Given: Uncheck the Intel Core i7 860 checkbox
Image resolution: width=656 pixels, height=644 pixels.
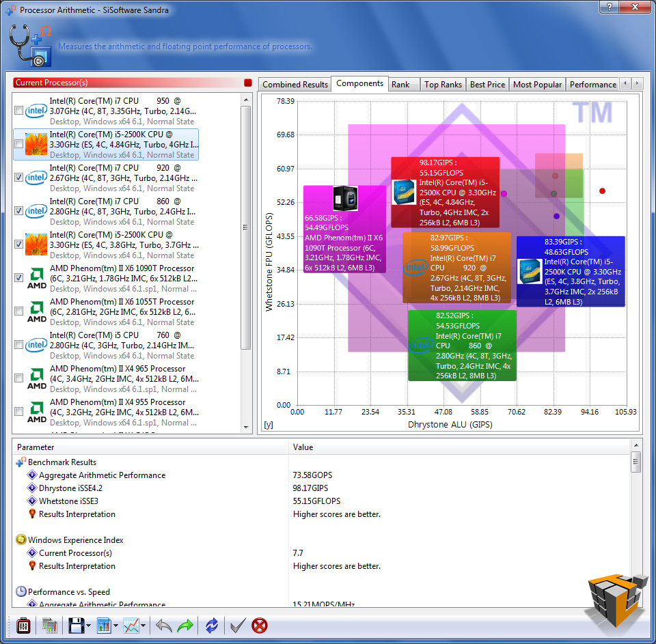Looking at the screenshot, I should point(19,211).
